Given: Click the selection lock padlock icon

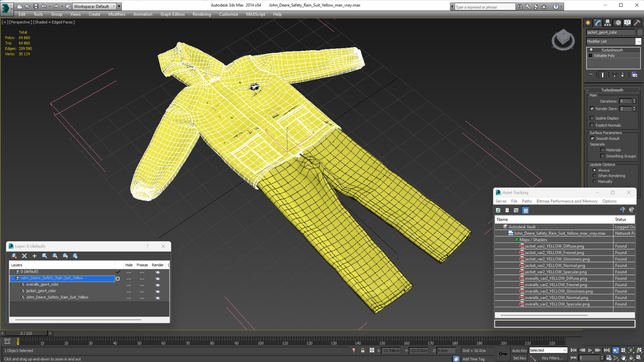Looking at the screenshot, I should (363, 350).
